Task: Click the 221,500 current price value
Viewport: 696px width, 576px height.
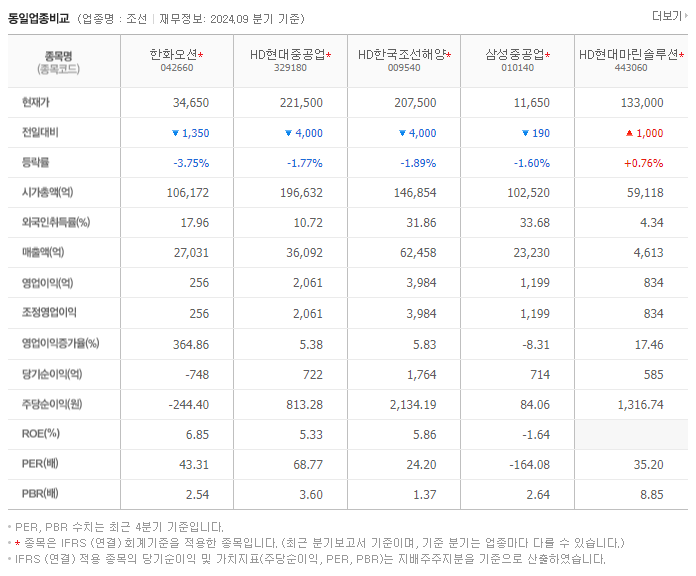Action: (x=301, y=103)
